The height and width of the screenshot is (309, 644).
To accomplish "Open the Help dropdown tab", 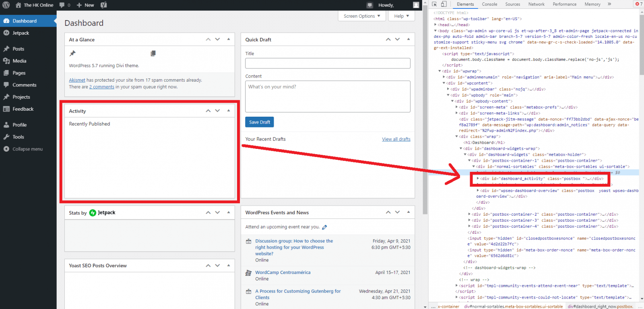I will [x=401, y=16].
